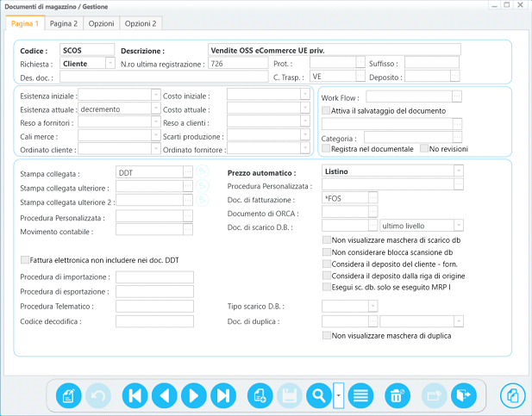The image size is (532, 416).
Task: Click the edit document toolbar icon
Action: (68, 395)
